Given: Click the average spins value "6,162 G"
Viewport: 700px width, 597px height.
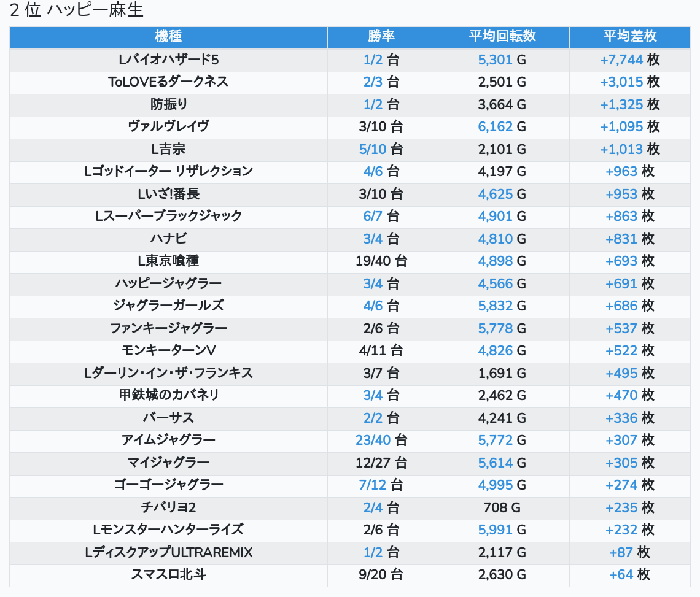Looking at the screenshot, I should 502,127.
